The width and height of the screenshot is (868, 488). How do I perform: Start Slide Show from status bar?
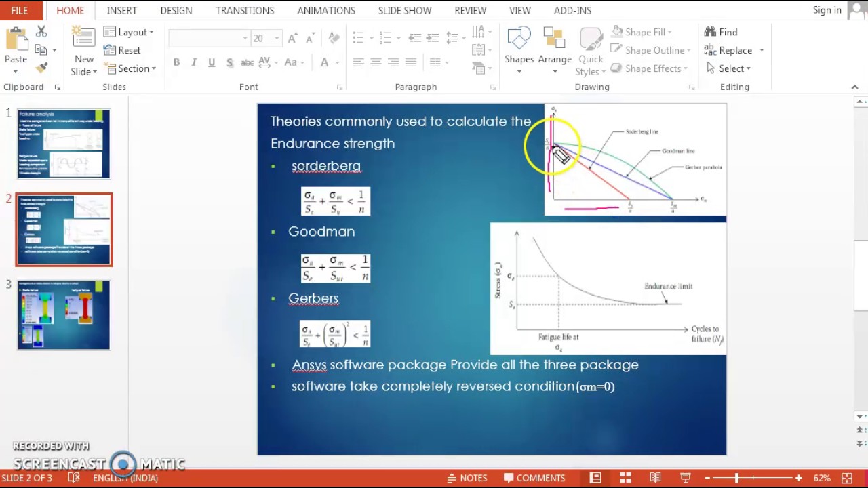click(685, 478)
